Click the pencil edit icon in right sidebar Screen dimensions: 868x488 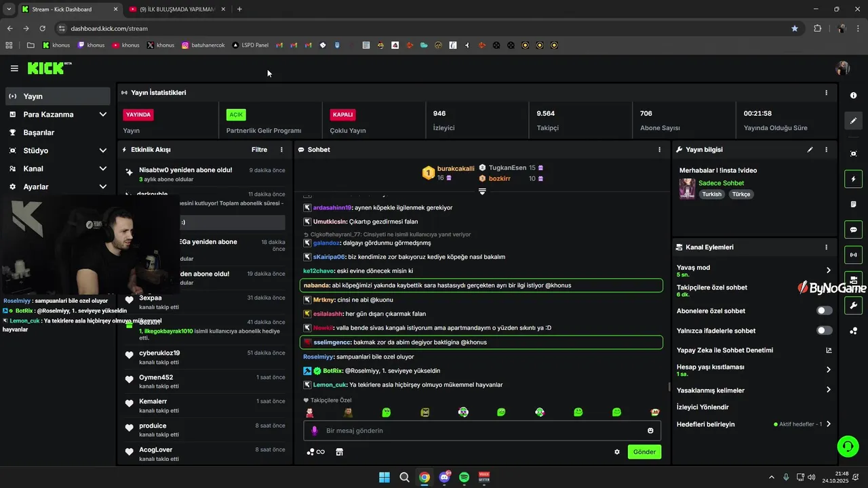coord(853,121)
